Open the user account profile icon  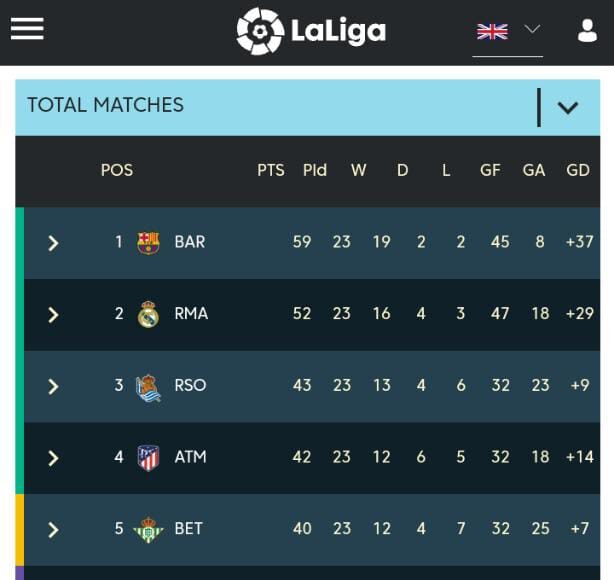tap(587, 31)
